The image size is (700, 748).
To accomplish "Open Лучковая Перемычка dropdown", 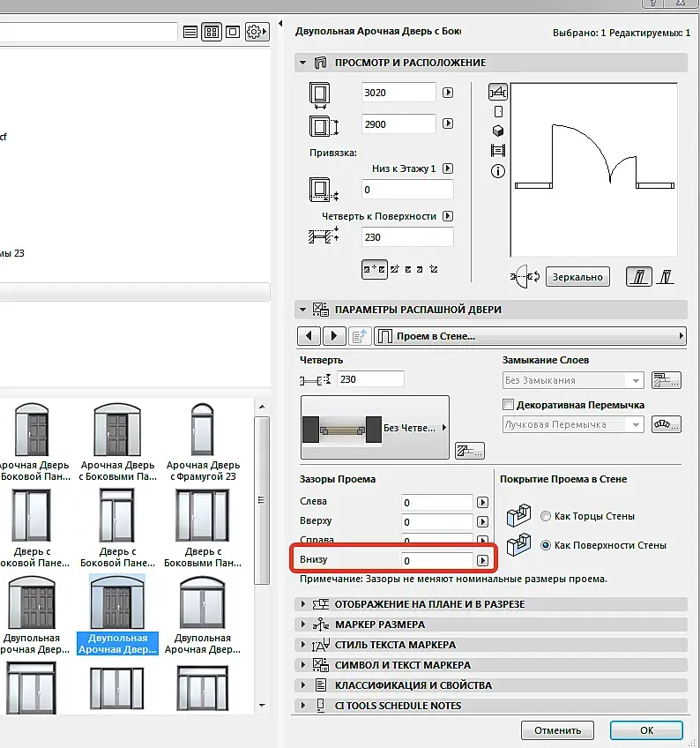I will click(573, 424).
